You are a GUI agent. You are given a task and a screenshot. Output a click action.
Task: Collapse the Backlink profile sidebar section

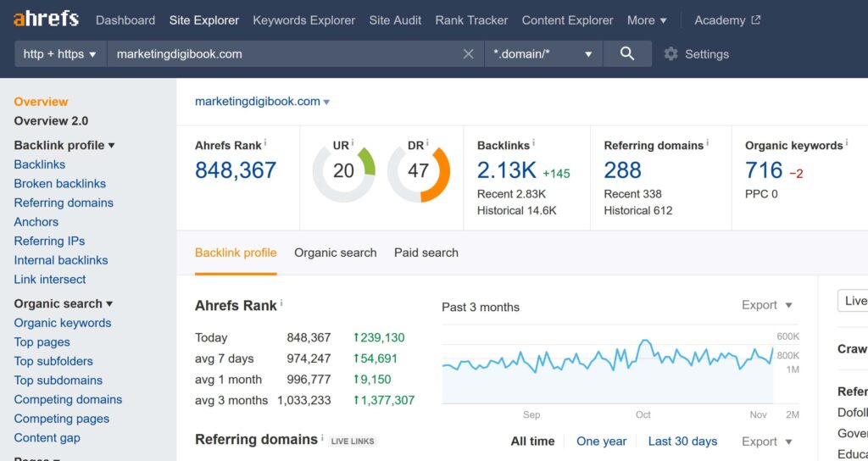64,145
